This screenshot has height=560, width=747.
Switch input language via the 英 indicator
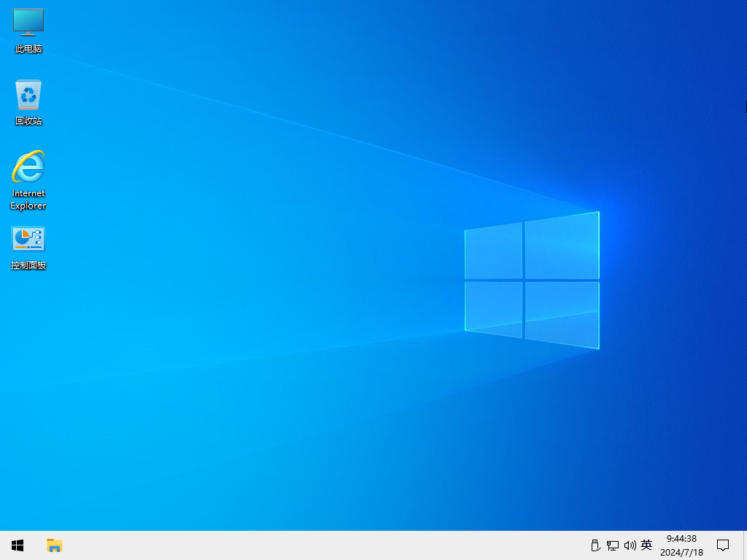point(646,545)
